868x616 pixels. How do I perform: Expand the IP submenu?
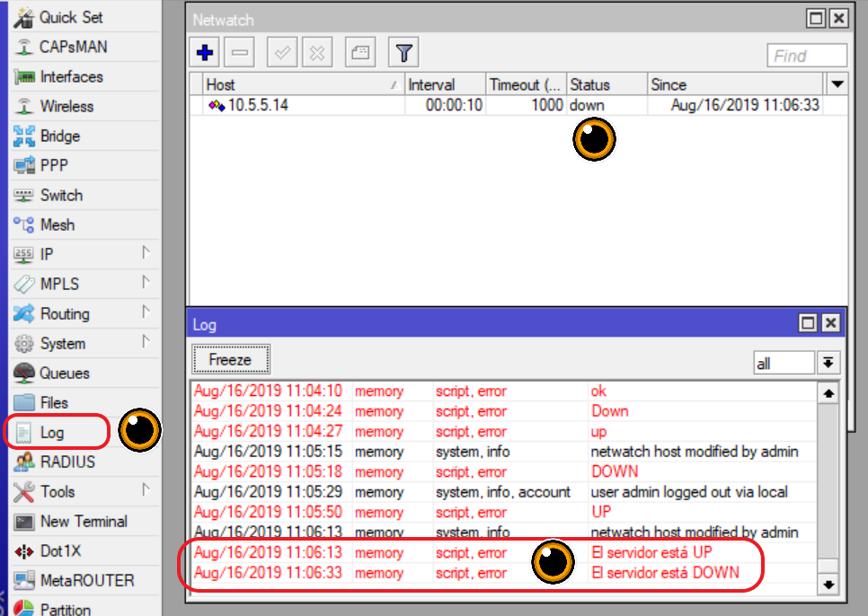[146, 252]
